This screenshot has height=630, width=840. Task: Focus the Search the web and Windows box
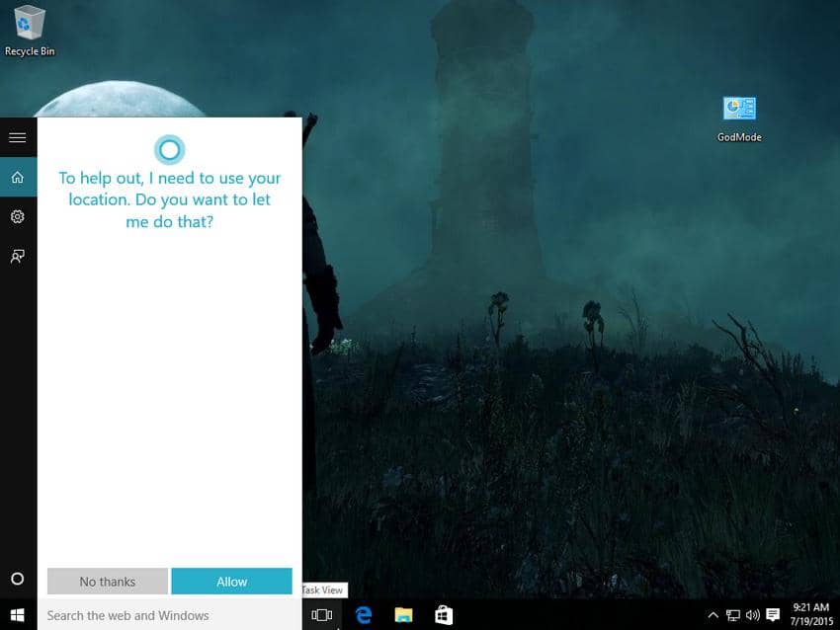pyautogui.click(x=168, y=615)
